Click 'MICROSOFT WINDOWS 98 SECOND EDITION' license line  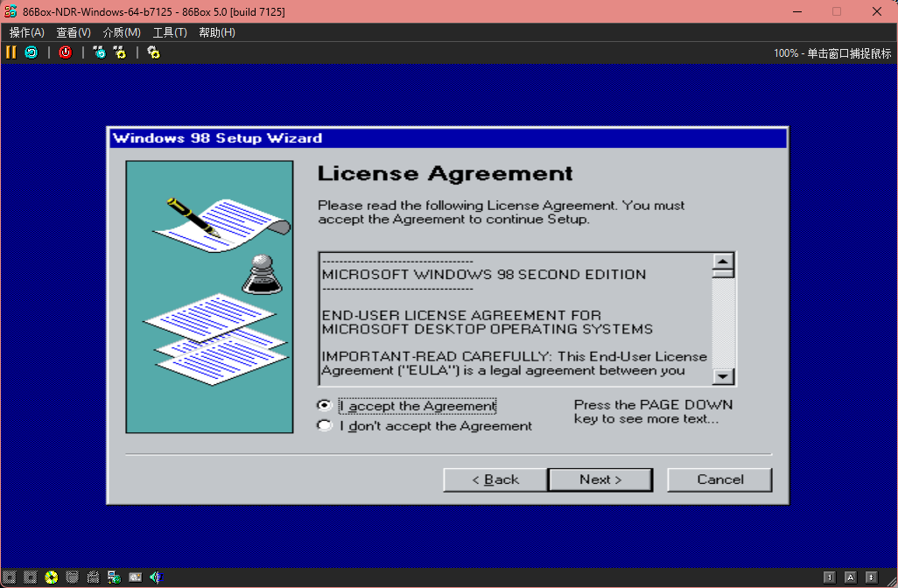484,275
